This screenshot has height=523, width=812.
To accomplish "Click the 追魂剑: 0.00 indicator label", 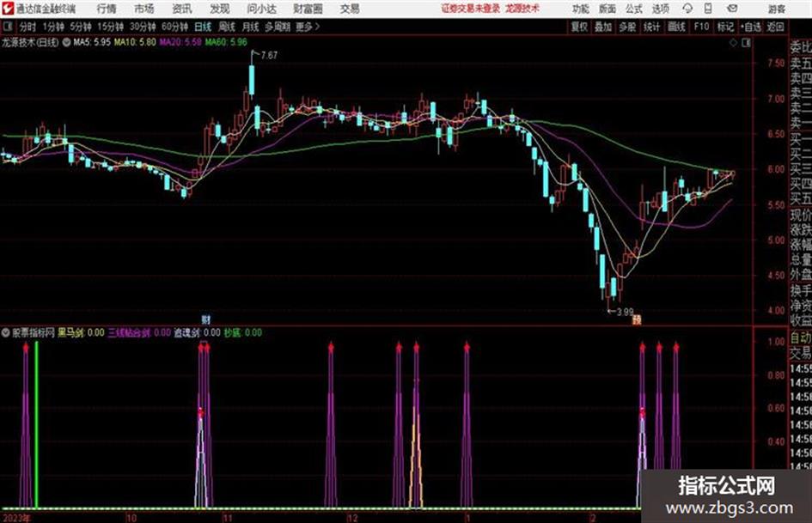I will [x=197, y=332].
